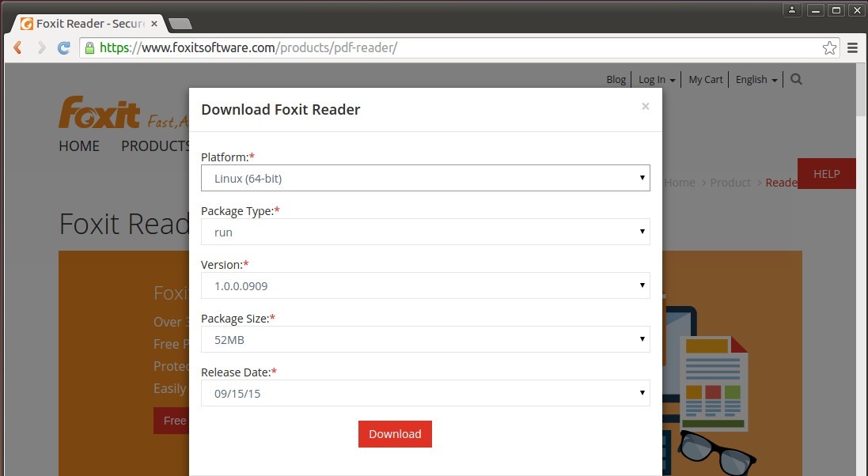Click the Product breadcrumb link

pos(730,183)
